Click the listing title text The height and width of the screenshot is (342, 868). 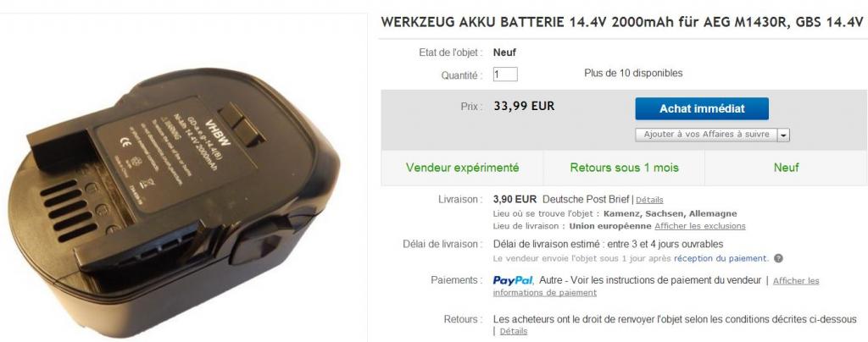point(621,23)
